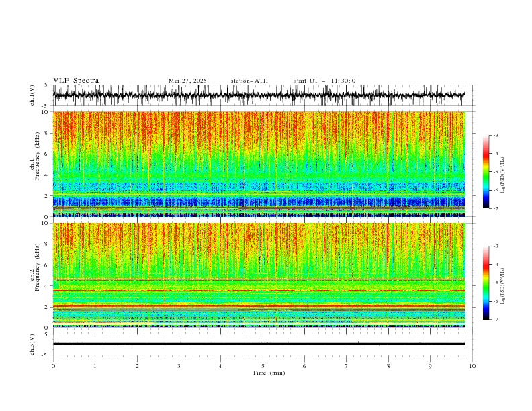532x411 pixels.
Task: Click the '-3' label on ch.1 color bar
Action: click(x=495, y=135)
